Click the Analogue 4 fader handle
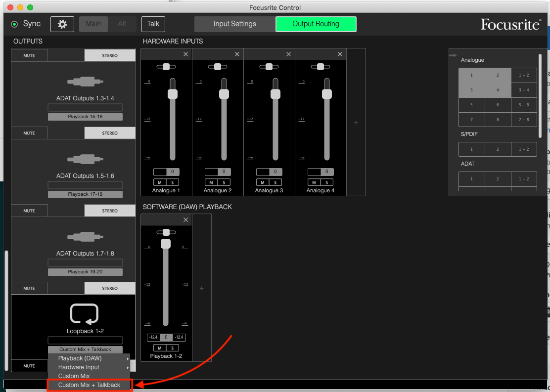 pyautogui.click(x=327, y=94)
